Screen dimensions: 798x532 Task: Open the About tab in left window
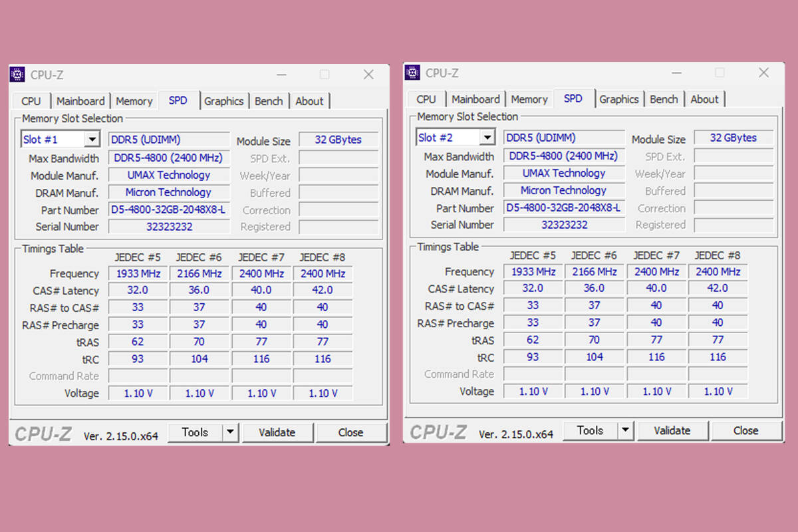tap(309, 101)
